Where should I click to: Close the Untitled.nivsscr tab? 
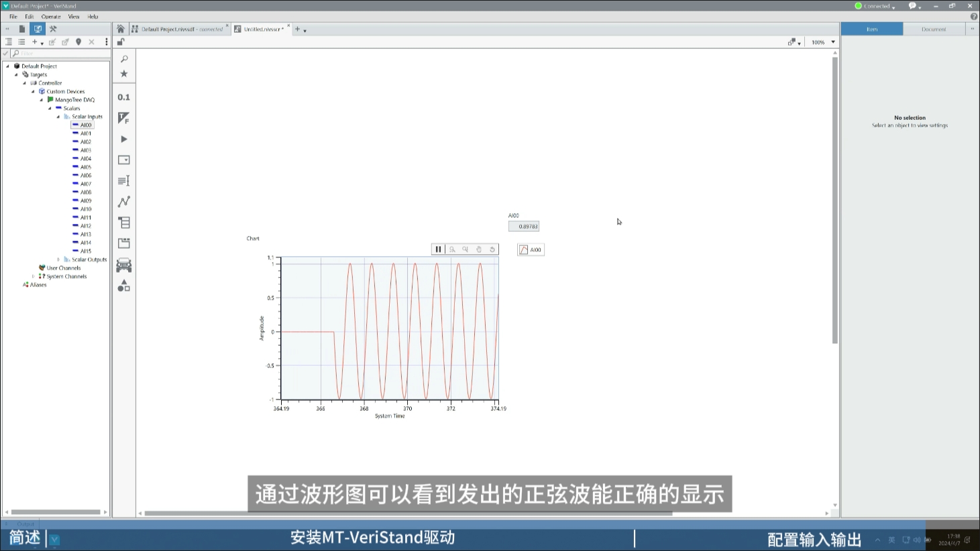click(x=288, y=26)
